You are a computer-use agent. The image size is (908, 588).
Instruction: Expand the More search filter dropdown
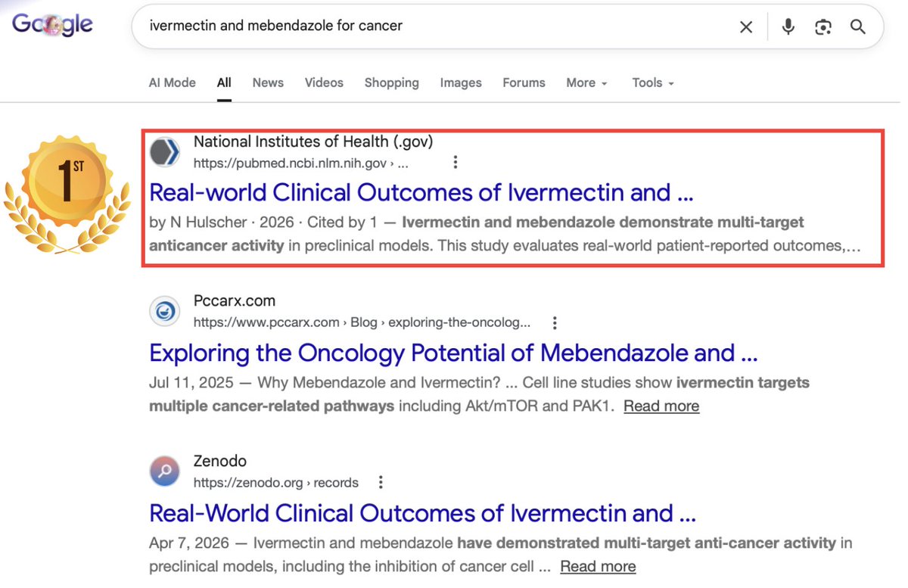(x=587, y=83)
